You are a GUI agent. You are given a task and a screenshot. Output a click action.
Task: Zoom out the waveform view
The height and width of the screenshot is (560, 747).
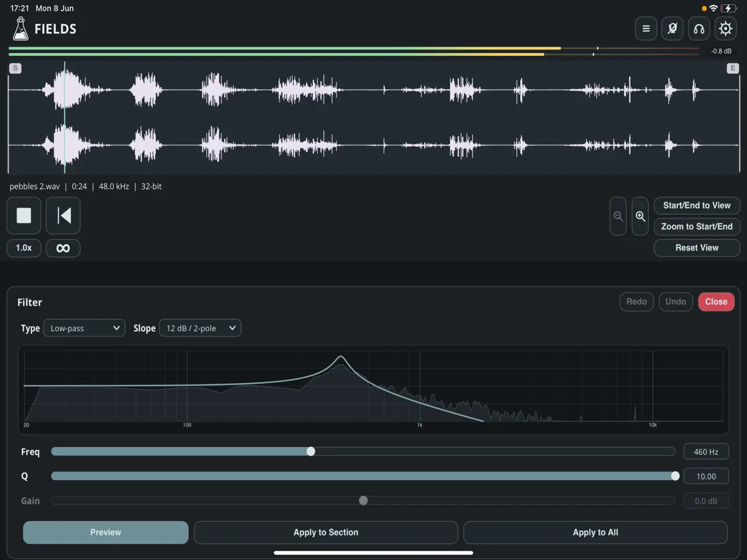click(x=618, y=216)
